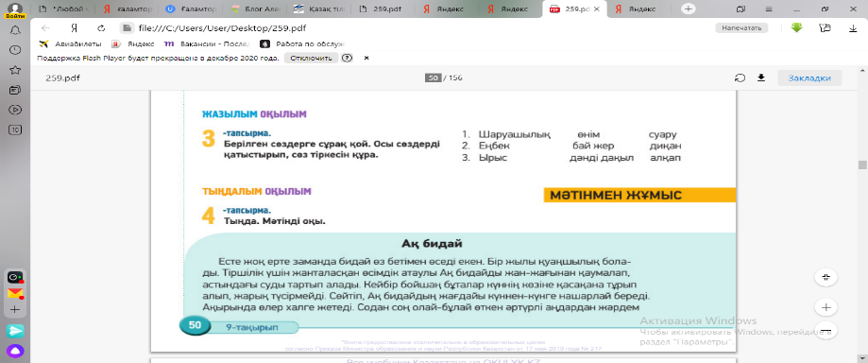Click the '9-тақырып' page footer label

point(252,327)
